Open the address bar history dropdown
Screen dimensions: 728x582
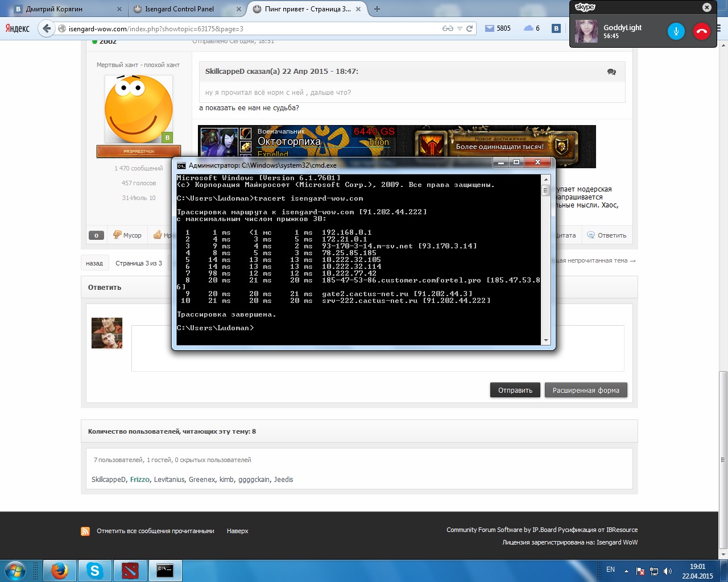pos(460,28)
